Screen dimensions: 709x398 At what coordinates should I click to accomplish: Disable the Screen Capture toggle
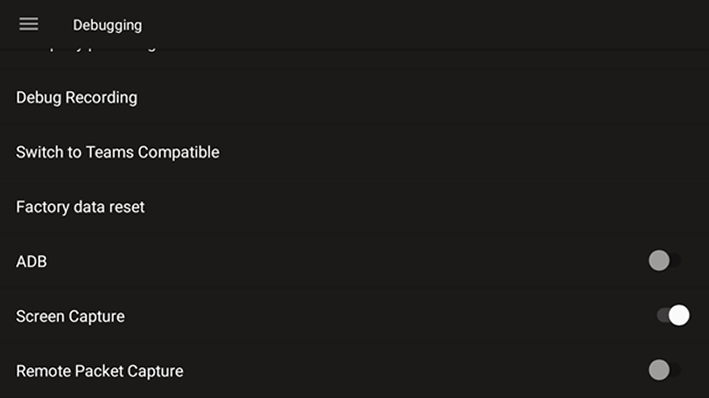(673, 315)
